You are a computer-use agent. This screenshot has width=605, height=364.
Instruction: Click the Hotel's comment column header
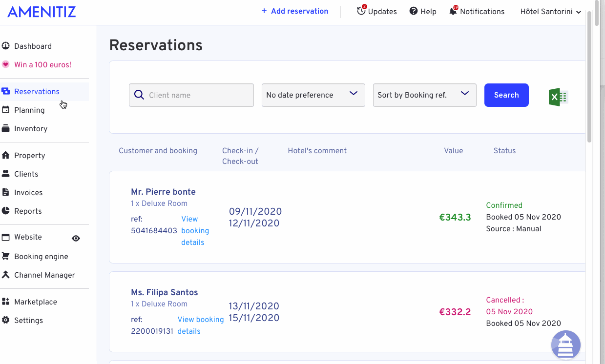[x=317, y=151]
